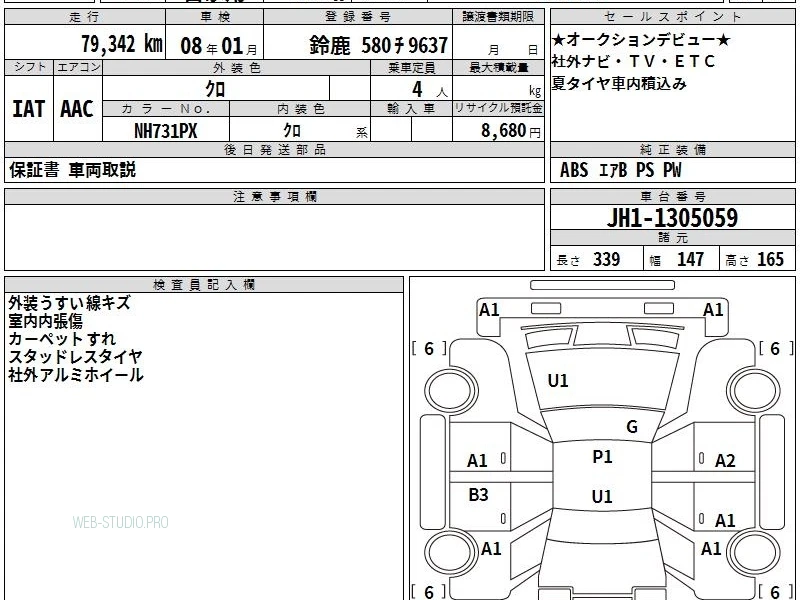Click the ABS エアB PS PW equipment text
Image resolution: width=800 pixels, height=600 pixels.
(620, 170)
